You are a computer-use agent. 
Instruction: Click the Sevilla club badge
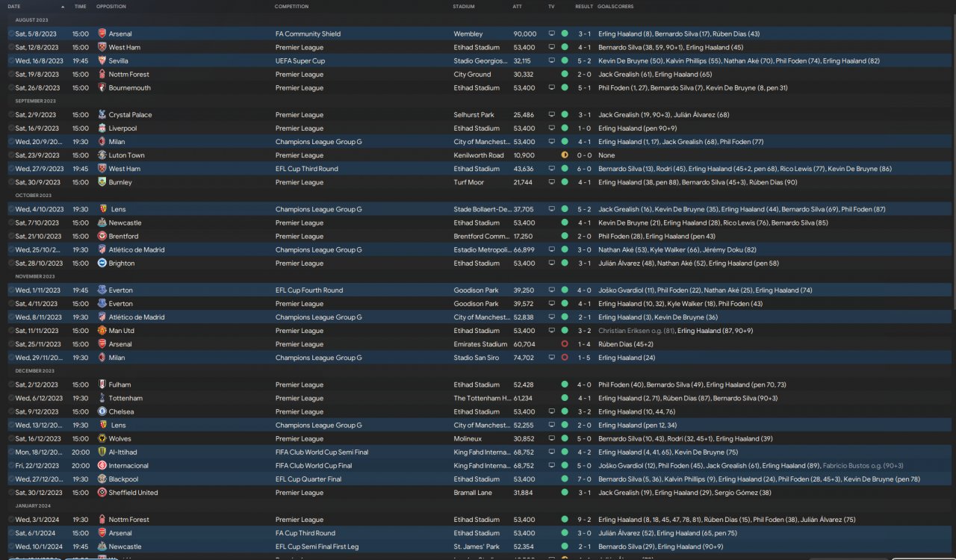coord(102,60)
